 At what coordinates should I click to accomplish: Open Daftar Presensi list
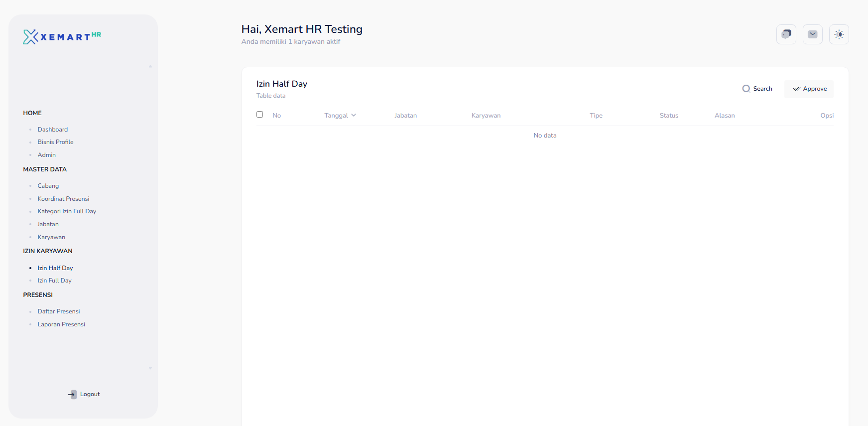(58, 311)
